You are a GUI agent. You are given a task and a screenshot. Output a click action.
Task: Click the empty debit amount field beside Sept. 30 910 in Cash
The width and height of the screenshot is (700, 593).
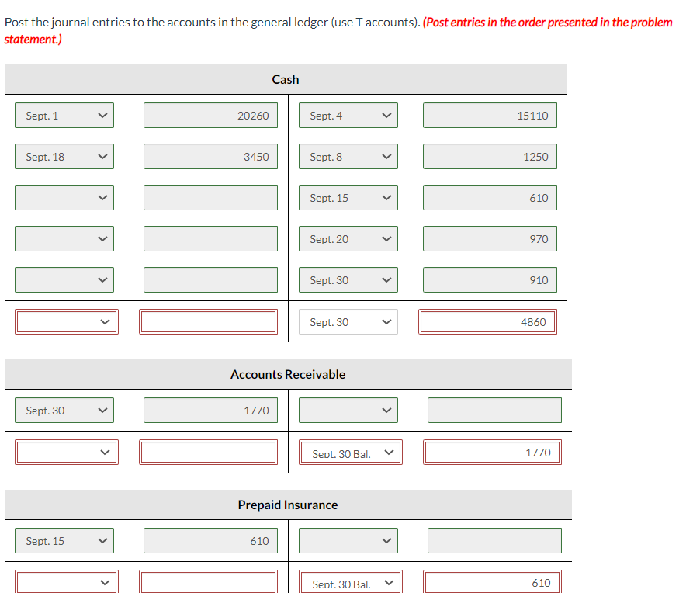211,280
